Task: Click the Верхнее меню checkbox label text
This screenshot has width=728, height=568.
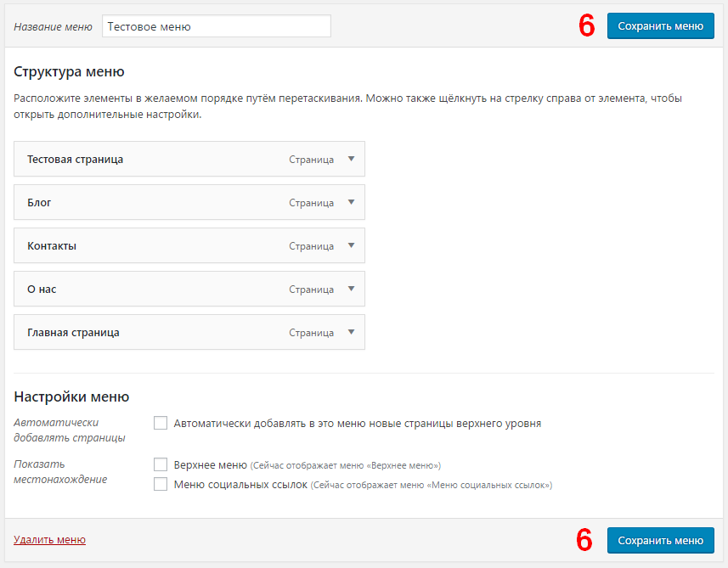Action: pyautogui.click(x=211, y=465)
